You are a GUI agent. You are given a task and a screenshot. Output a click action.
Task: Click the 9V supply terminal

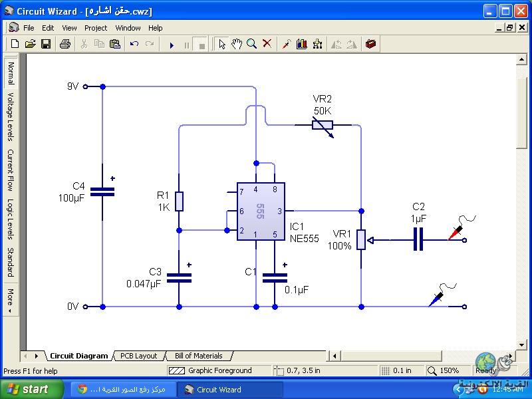coord(86,86)
